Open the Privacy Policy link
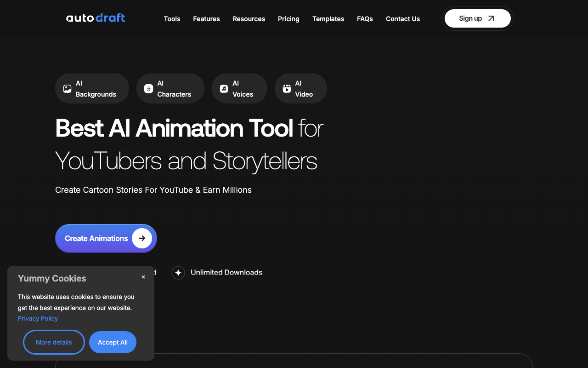The width and height of the screenshot is (588, 368). click(38, 318)
